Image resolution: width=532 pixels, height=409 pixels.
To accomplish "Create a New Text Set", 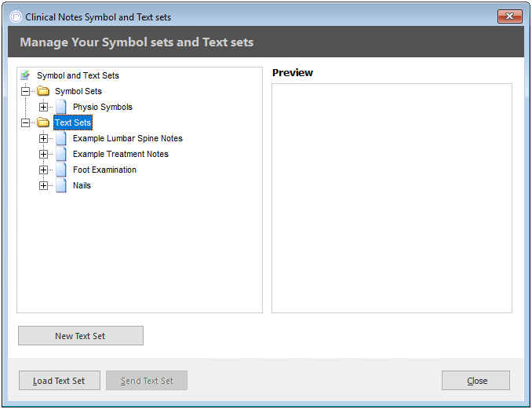I will (x=81, y=336).
